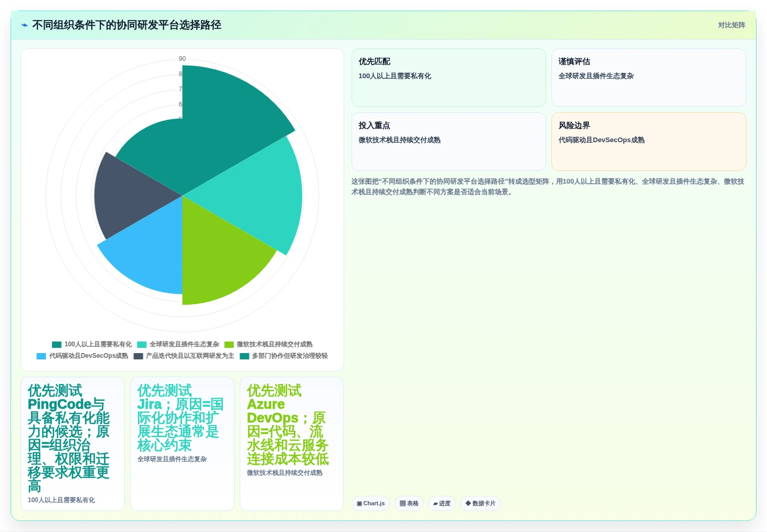Screen dimensions: 767x532
Task: Toggle legend item 多部门协作但研发治理较轻
Action: (x=283, y=356)
